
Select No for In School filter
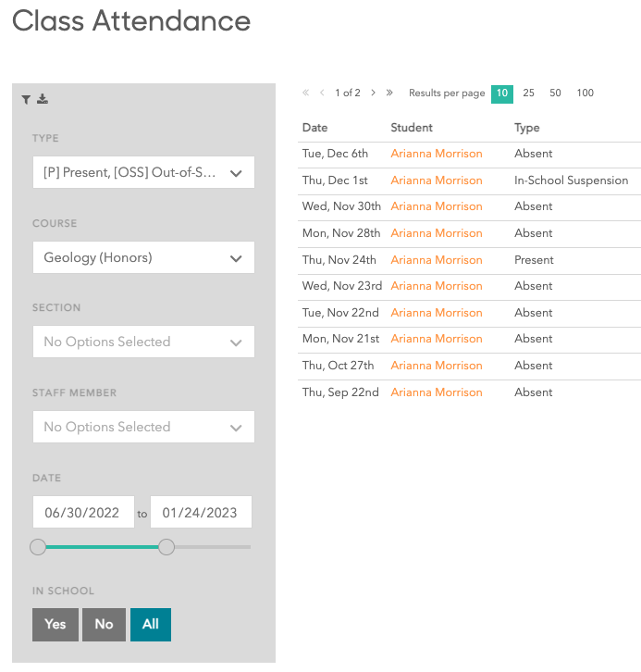[104, 624]
